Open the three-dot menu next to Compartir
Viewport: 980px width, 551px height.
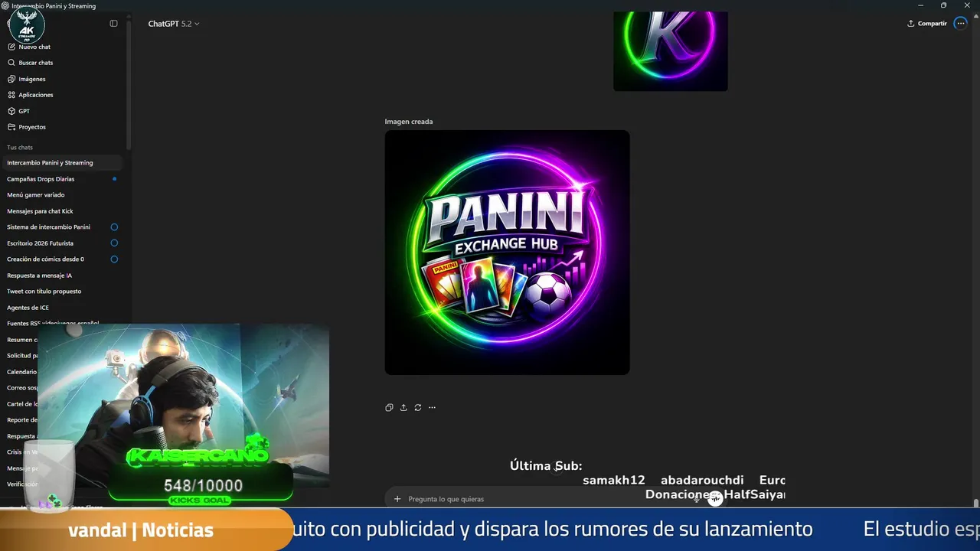(961, 24)
